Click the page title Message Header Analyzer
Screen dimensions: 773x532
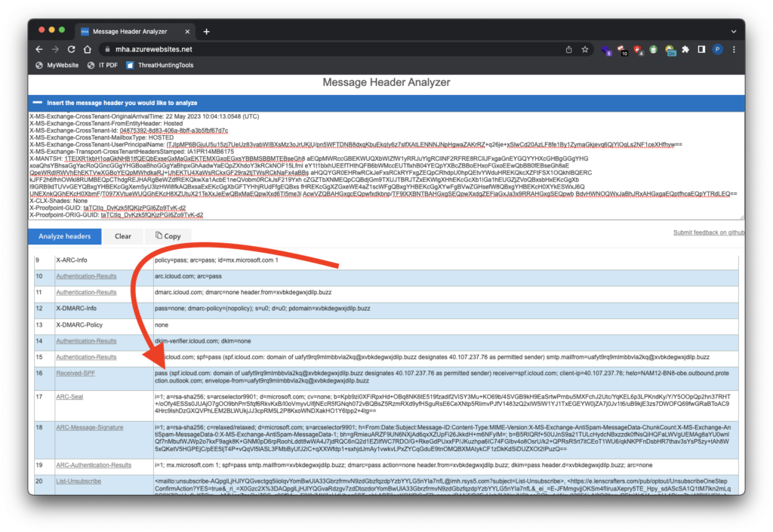386,82
